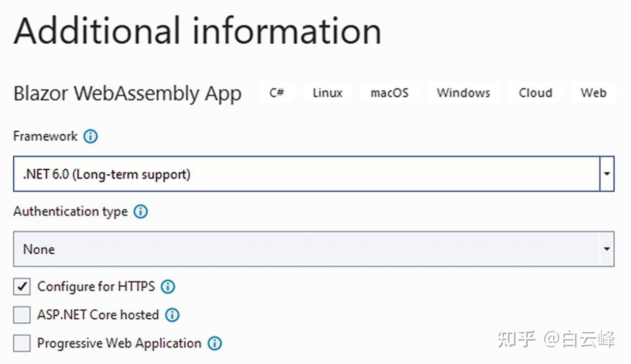Click the info icon beside ASP.NET Core hosted
The image size is (631, 364).
173,315
